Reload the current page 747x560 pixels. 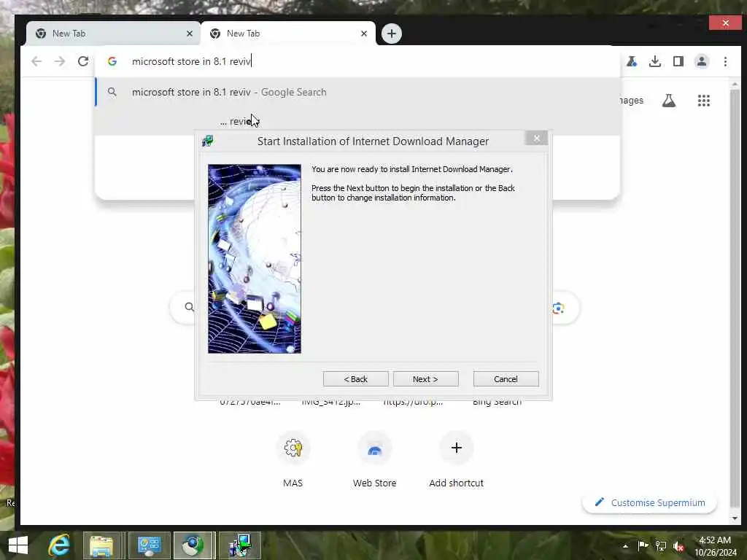coord(83,61)
